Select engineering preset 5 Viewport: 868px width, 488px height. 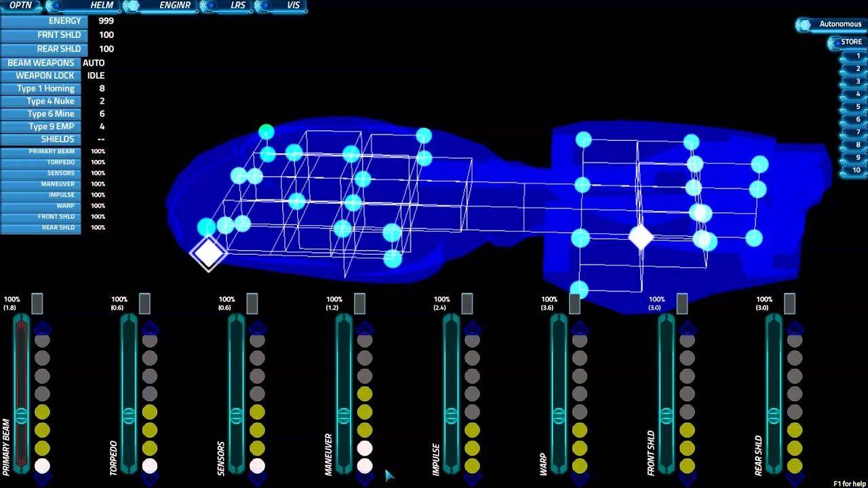854,106
